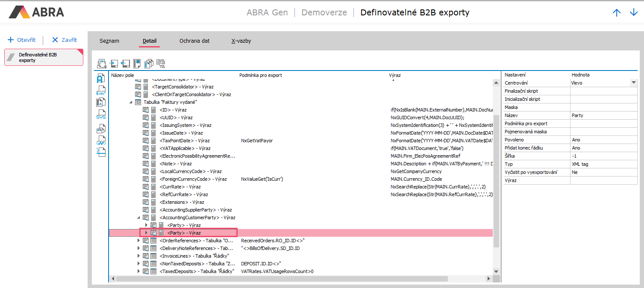
Task: Click the Název pole column header
Action: tap(123, 75)
